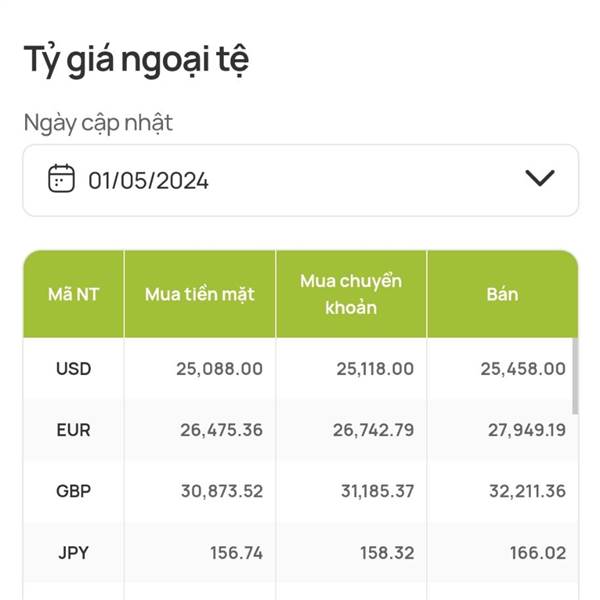Click JPY cash buy rate 156.74
Screen dimensions: 600x600
tap(236, 553)
